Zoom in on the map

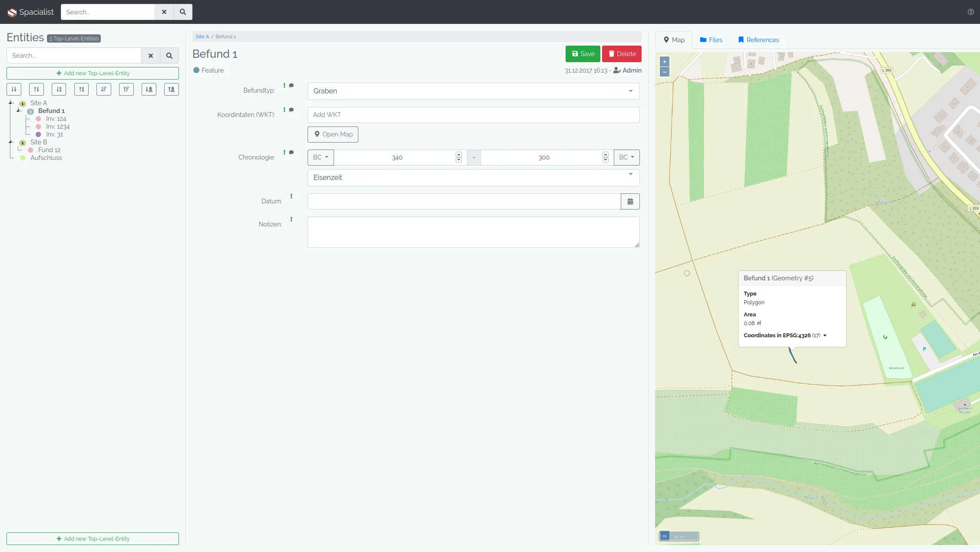click(x=665, y=62)
